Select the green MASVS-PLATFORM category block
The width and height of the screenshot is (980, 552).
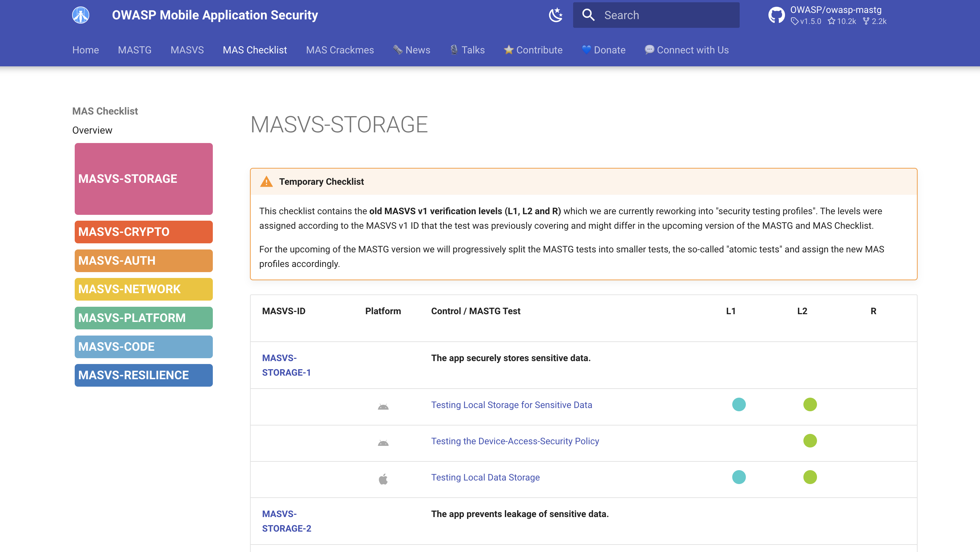click(x=143, y=318)
